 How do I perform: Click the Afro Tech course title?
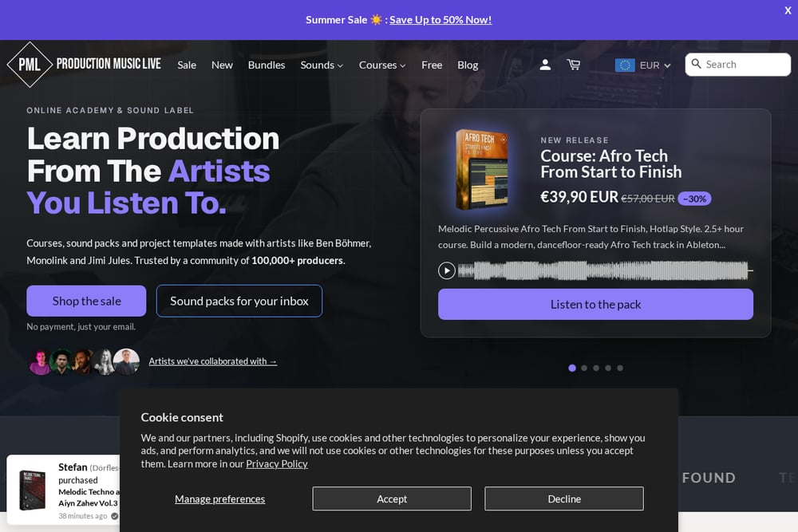(x=610, y=164)
